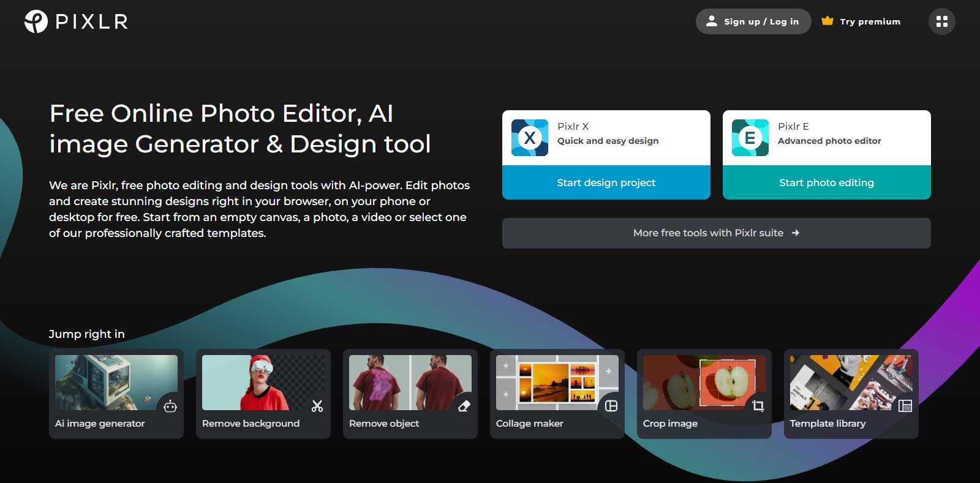Screen dimensions: 980x483
Task: Open the Remove background thumbnail image
Action: [x=263, y=383]
